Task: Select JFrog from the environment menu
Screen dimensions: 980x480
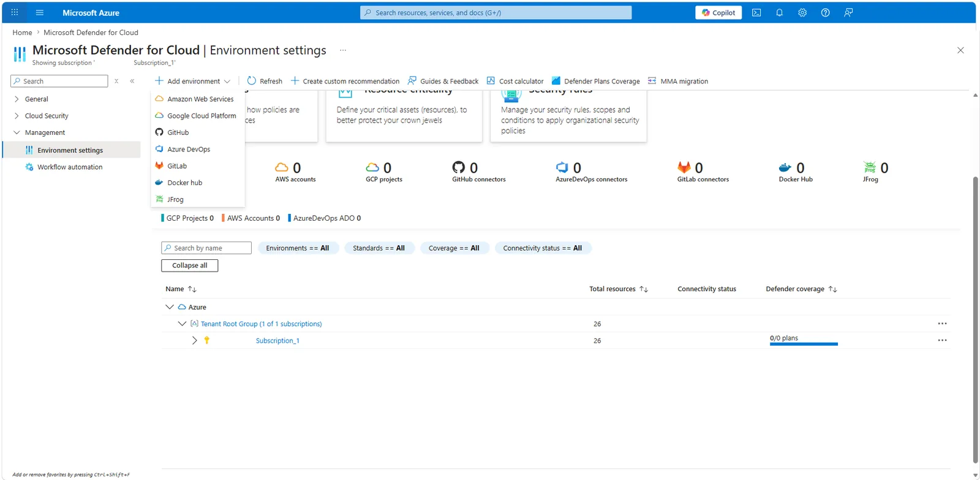Action: [197, 199]
